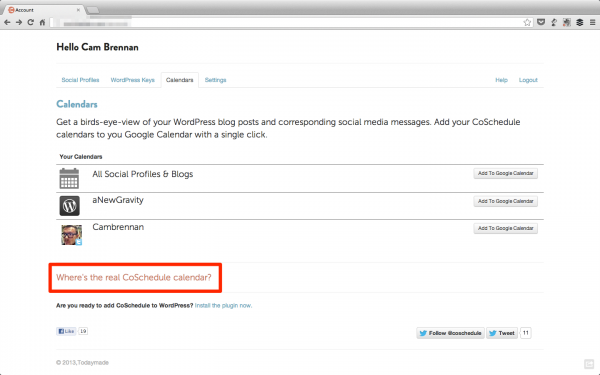Click the Facebook like count 19

(83, 331)
